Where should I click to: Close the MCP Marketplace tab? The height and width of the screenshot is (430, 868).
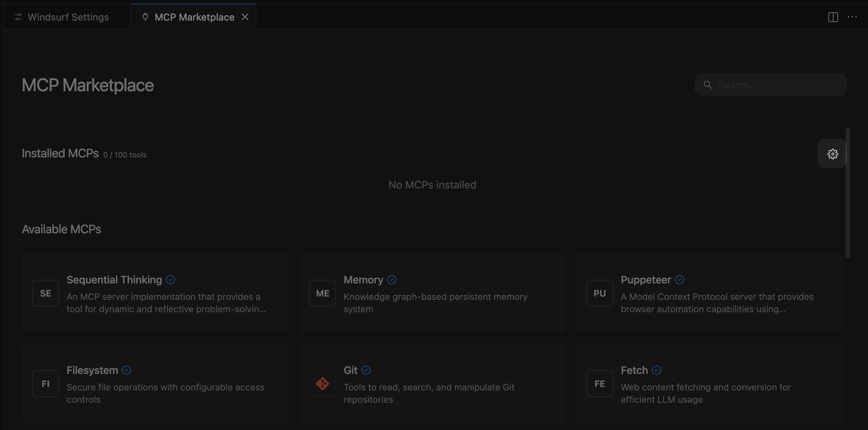(x=245, y=17)
